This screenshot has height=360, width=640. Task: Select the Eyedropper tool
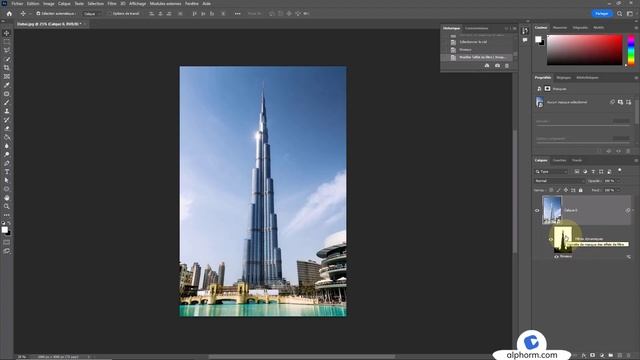[x=7, y=85]
